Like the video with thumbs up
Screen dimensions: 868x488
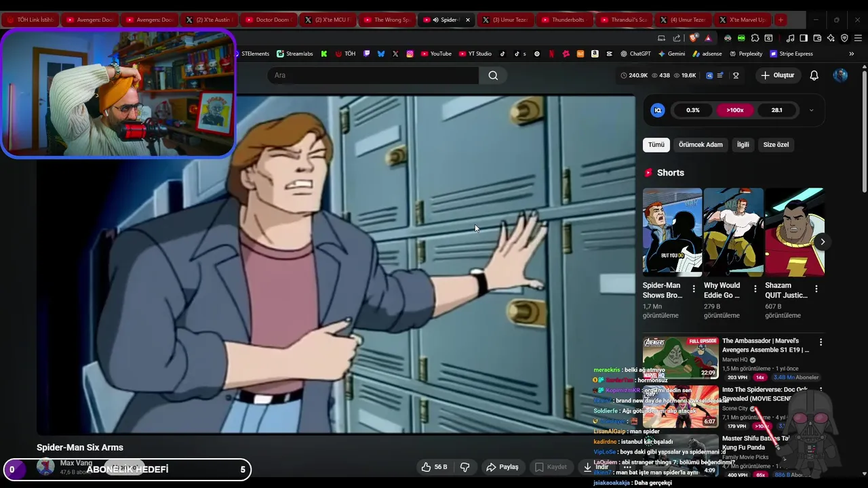tap(434, 467)
